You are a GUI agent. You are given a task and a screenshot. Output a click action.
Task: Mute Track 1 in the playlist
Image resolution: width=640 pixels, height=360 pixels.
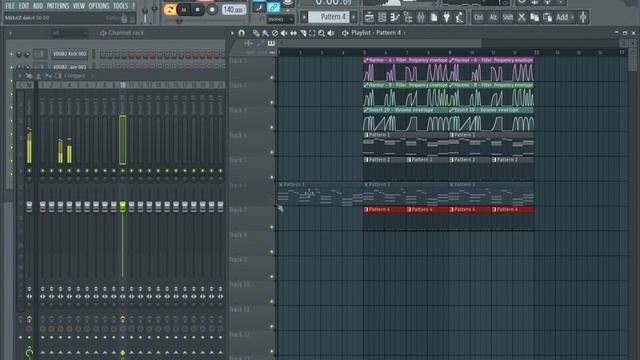[272, 78]
